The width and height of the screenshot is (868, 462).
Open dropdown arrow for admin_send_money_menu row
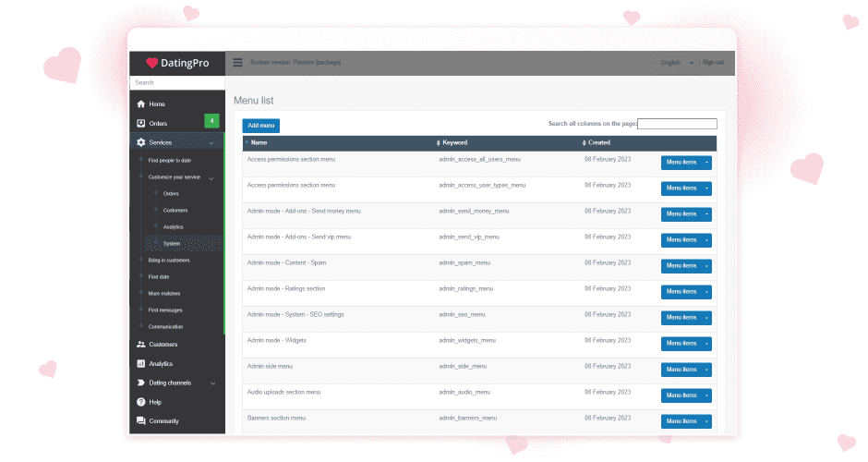click(706, 214)
